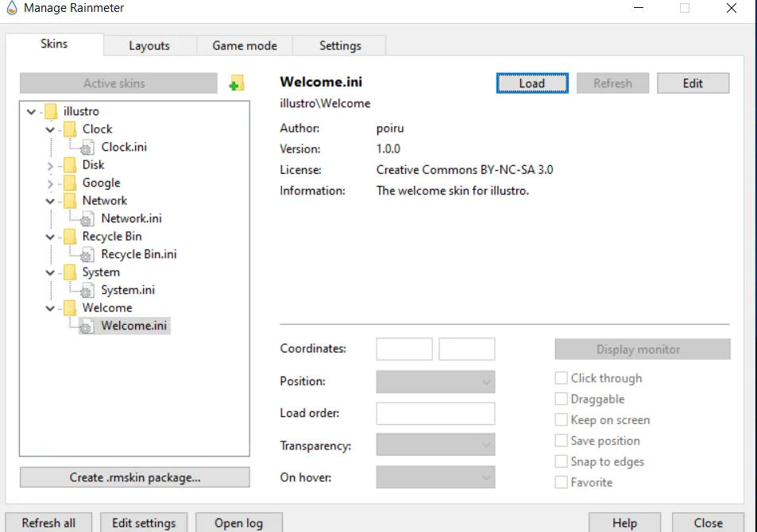Viewport: 757px width, 532px height.
Task: Open the Transparency dropdown
Action: coord(435,444)
